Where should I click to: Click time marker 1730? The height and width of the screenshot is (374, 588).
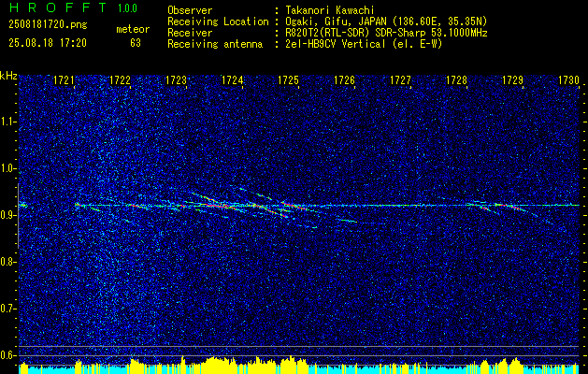click(568, 80)
